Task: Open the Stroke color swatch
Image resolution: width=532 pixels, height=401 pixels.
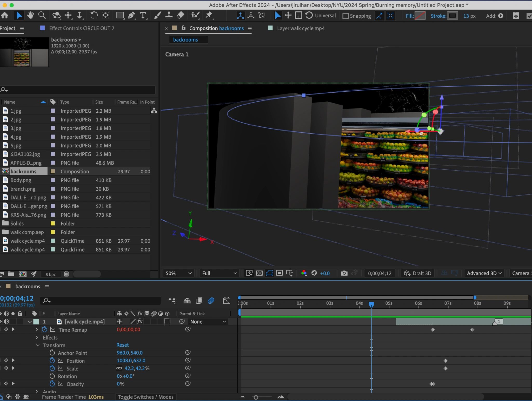Action: click(x=452, y=16)
